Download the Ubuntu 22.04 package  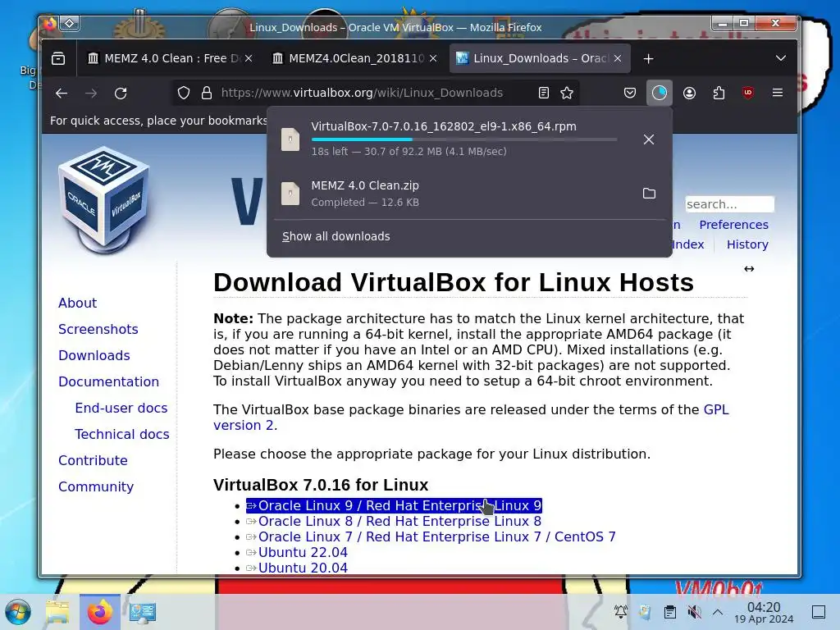pyautogui.click(x=297, y=552)
